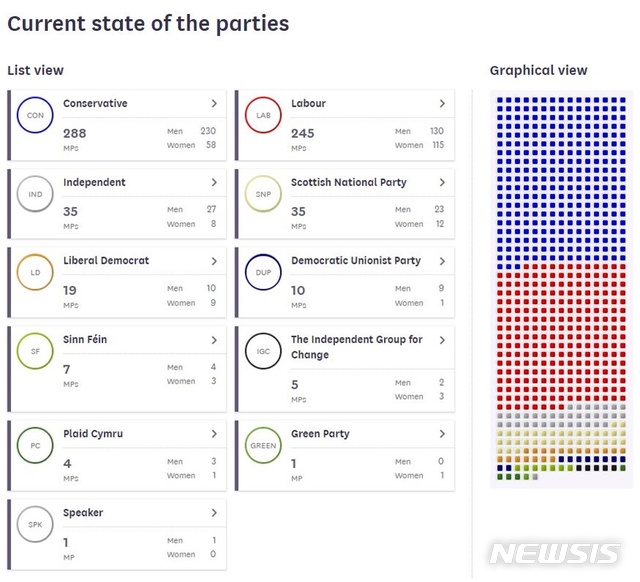Click the DUP party circle badge
Viewport: 640px width, 582px height.
(263, 272)
